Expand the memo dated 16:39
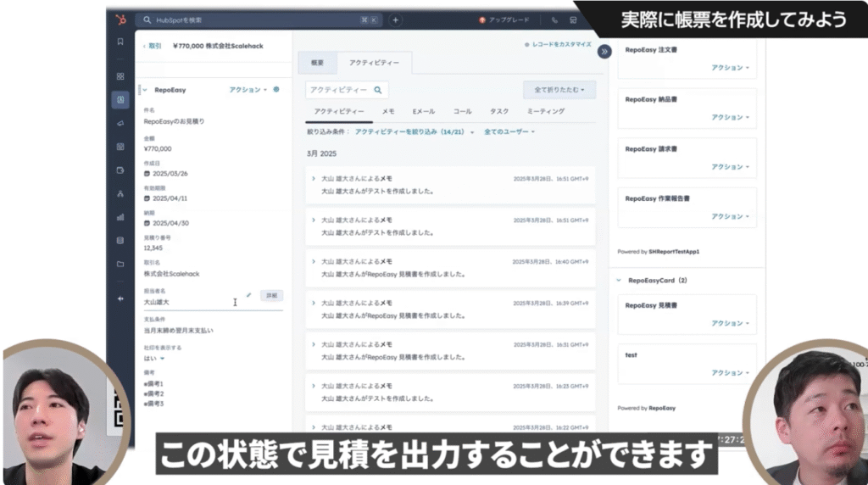 click(x=314, y=303)
